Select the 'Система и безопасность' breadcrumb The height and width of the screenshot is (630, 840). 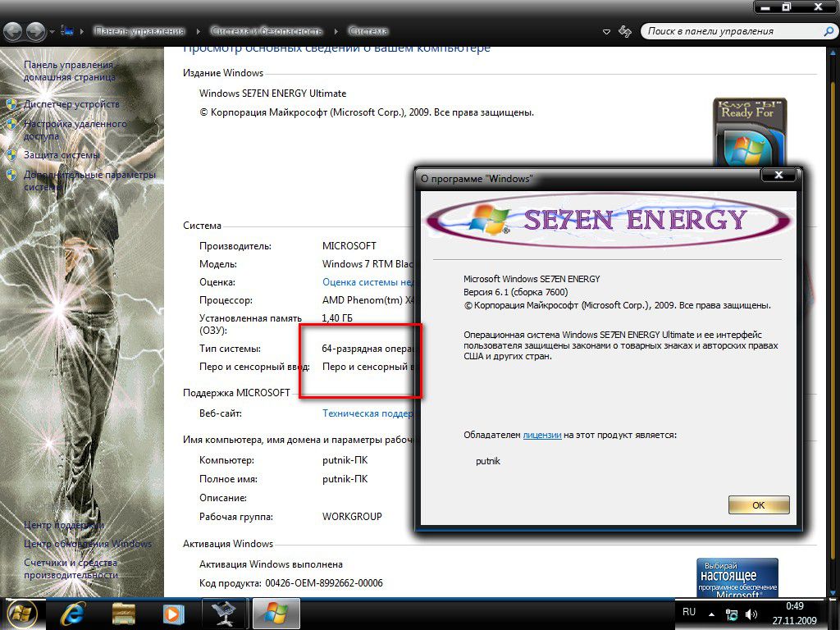(267, 31)
